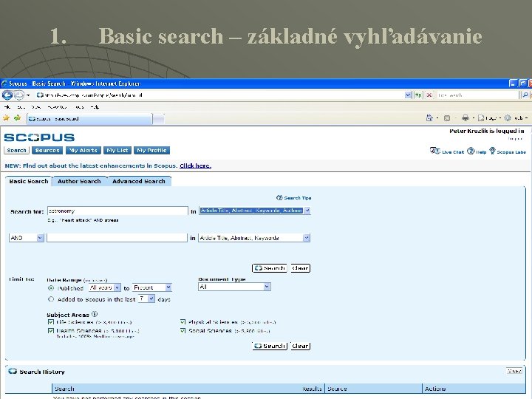
Task: Click the Search for text field
Action: [117, 211]
